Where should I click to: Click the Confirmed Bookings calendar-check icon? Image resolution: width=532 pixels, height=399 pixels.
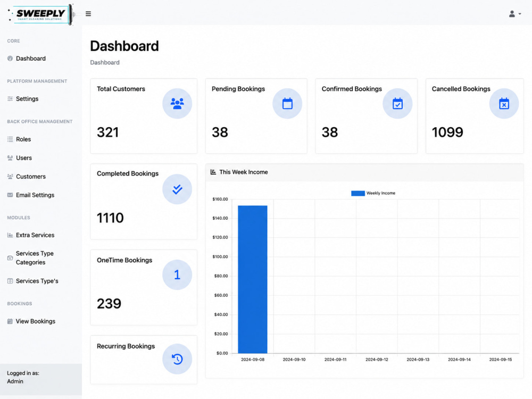pyautogui.click(x=397, y=104)
